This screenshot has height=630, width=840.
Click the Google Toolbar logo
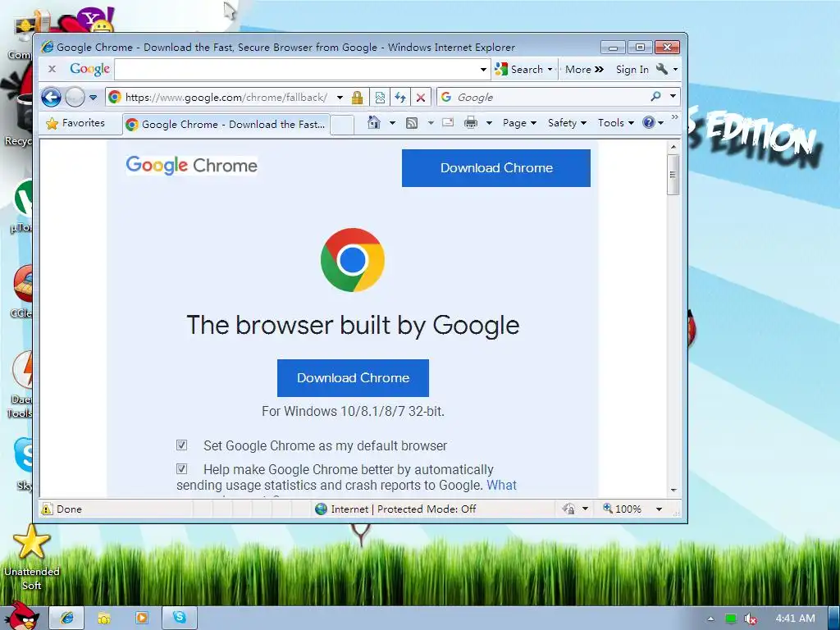89,69
